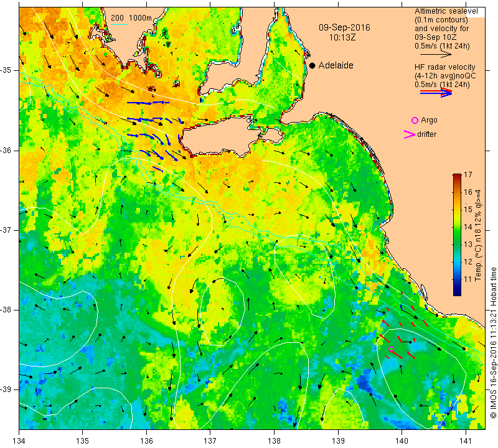This screenshot has height=448, width=498.
Task: Click the '(4-12h avg)noQC' legend line
Action: tap(445, 76)
